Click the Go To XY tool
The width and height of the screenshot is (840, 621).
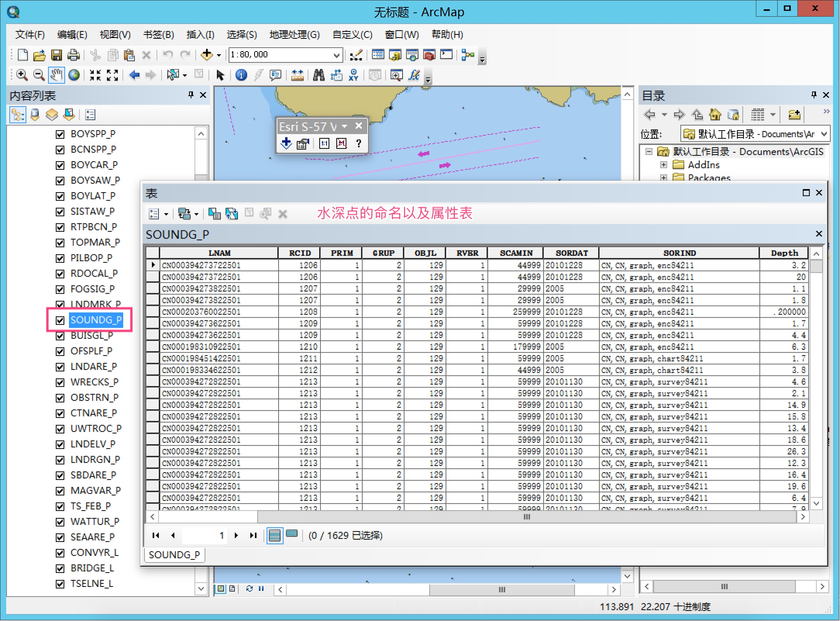tap(353, 75)
